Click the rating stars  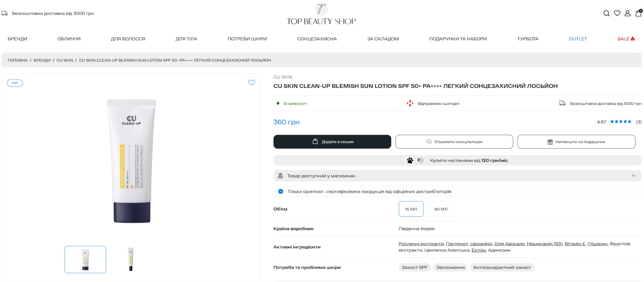621,122
